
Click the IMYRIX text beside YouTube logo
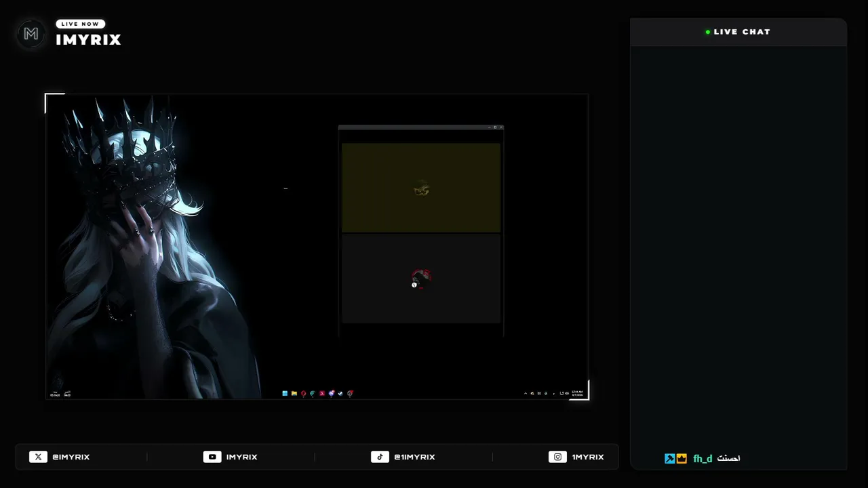pos(241,457)
